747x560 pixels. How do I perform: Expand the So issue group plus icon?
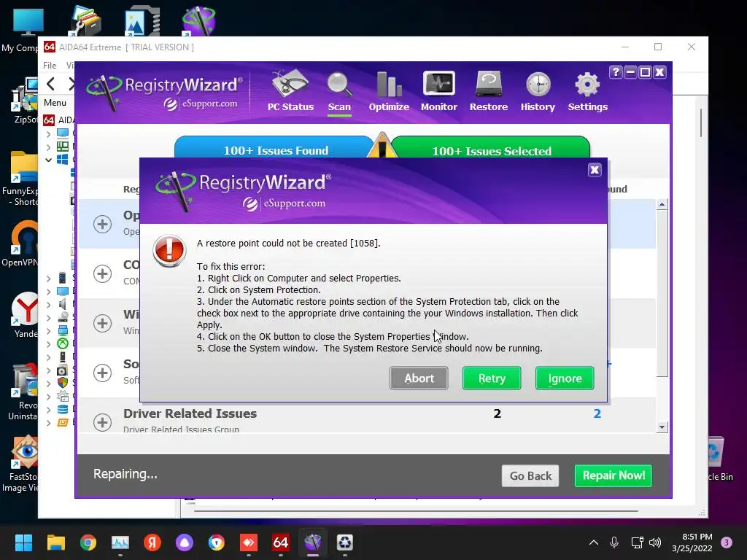tap(102, 373)
